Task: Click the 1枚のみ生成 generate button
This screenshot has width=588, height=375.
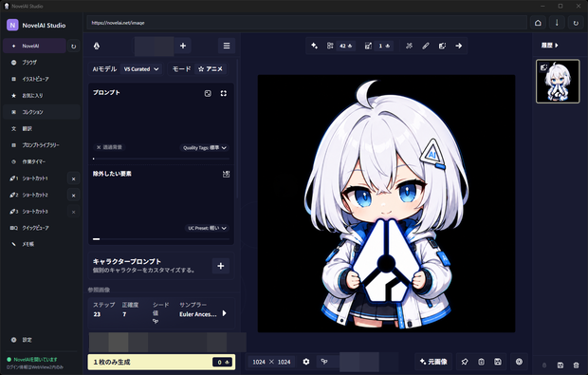Action: tap(161, 362)
